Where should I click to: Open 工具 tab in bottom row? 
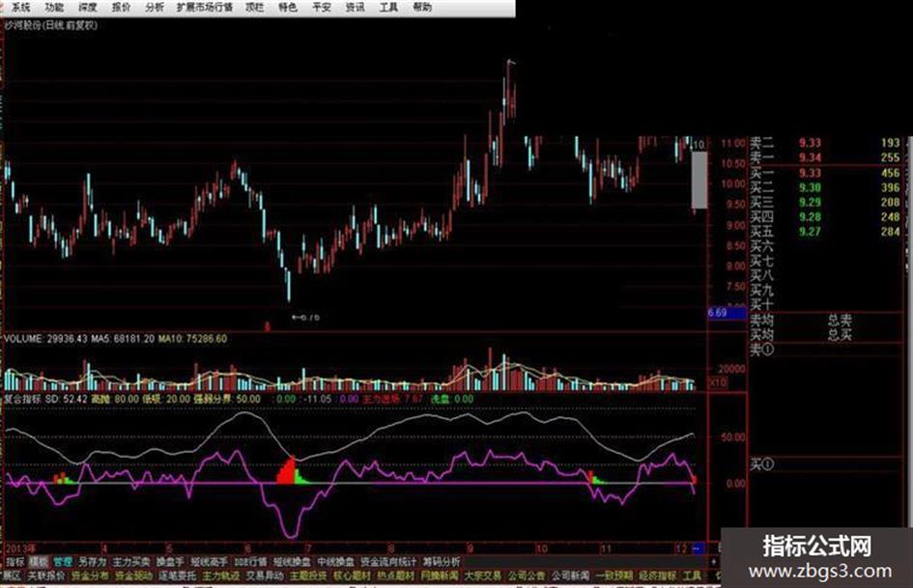tap(692, 575)
